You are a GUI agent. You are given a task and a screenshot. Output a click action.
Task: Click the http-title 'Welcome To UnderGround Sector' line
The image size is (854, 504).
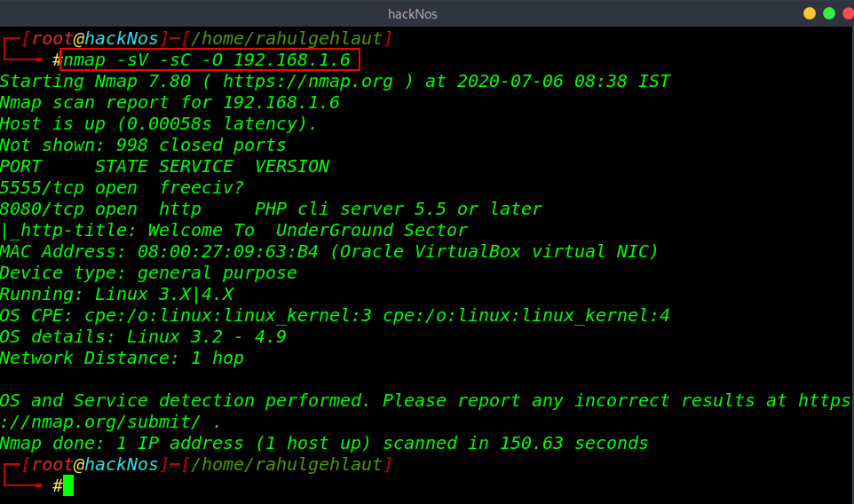(233, 230)
